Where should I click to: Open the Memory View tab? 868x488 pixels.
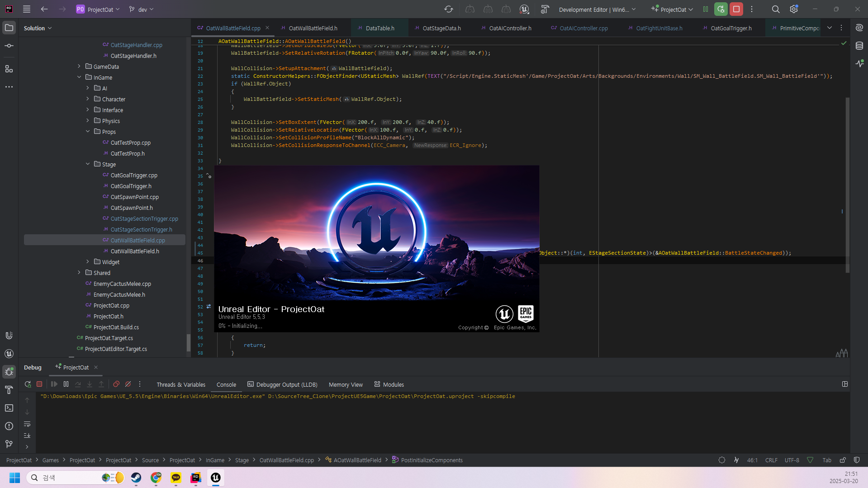(x=346, y=384)
